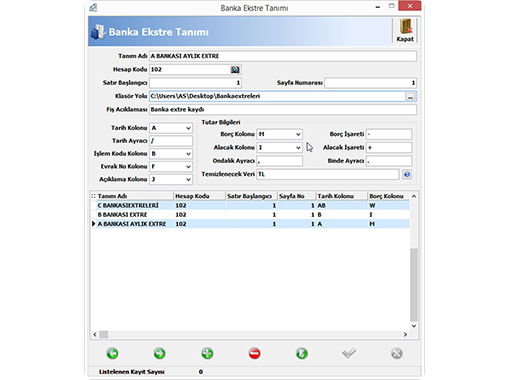Open the Hesap Kodu lookup icon

[x=235, y=69]
